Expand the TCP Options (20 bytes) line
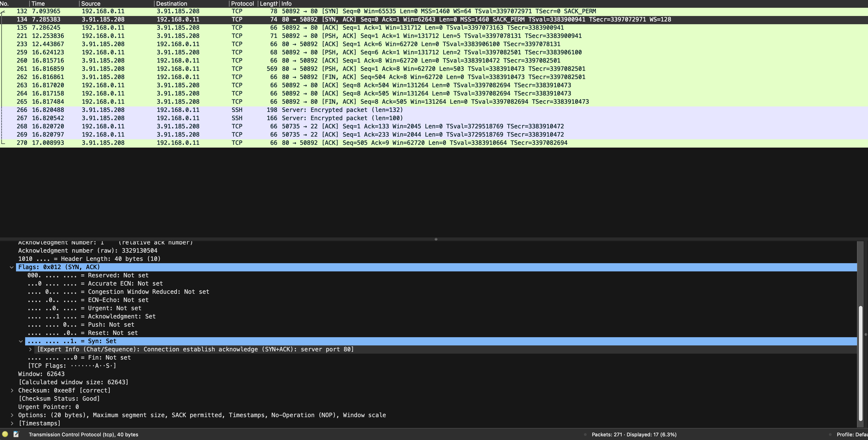Image resolution: width=868 pixels, height=440 pixels. (12, 415)
